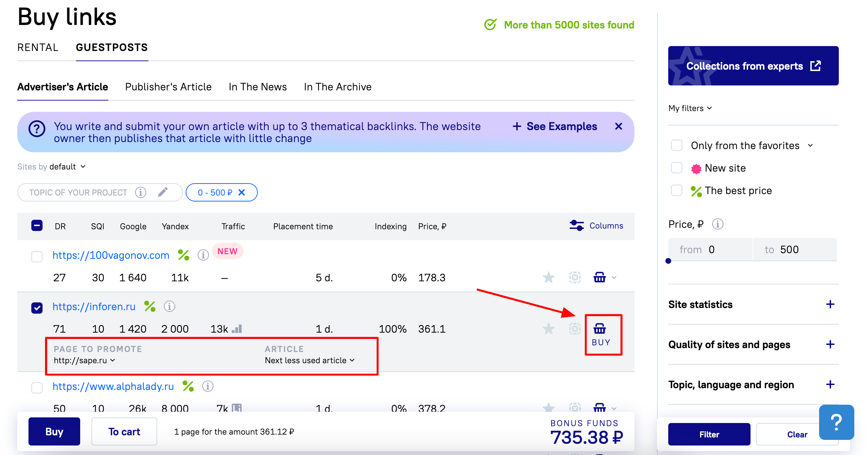Screen dimensions: 868x455
Task: Click the price range slider handle
Action: pyautogui.click(x=668, y=261)
